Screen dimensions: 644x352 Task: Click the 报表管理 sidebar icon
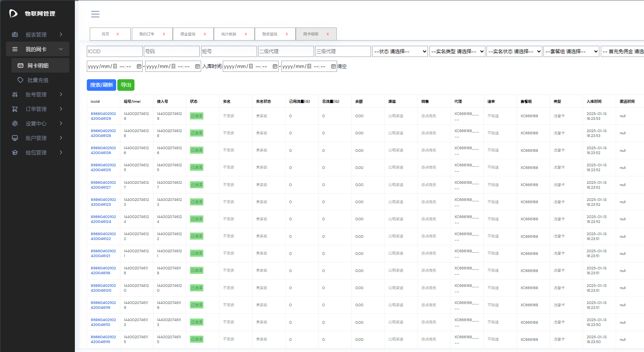pyautogui.click(x=15, y=35)
